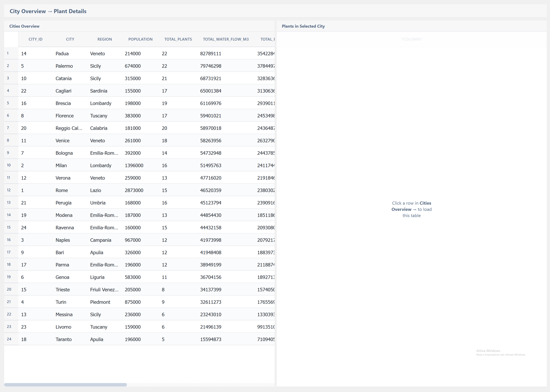550x392 pixels.
Task: Click row number 1 in row header
Action: point(8,53)
